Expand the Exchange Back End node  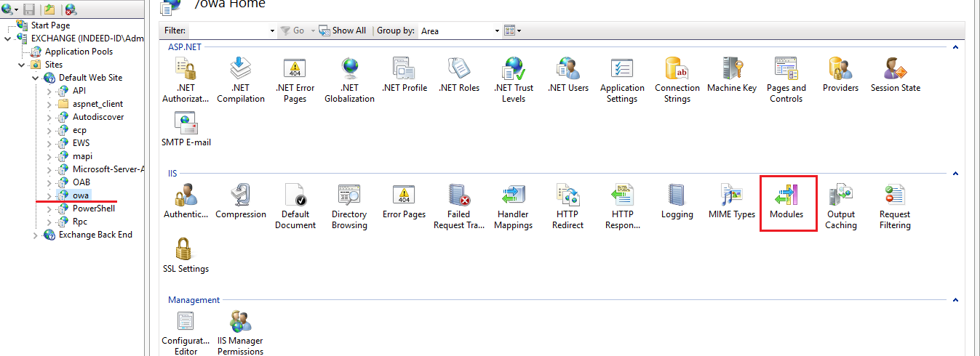point(35,235)
